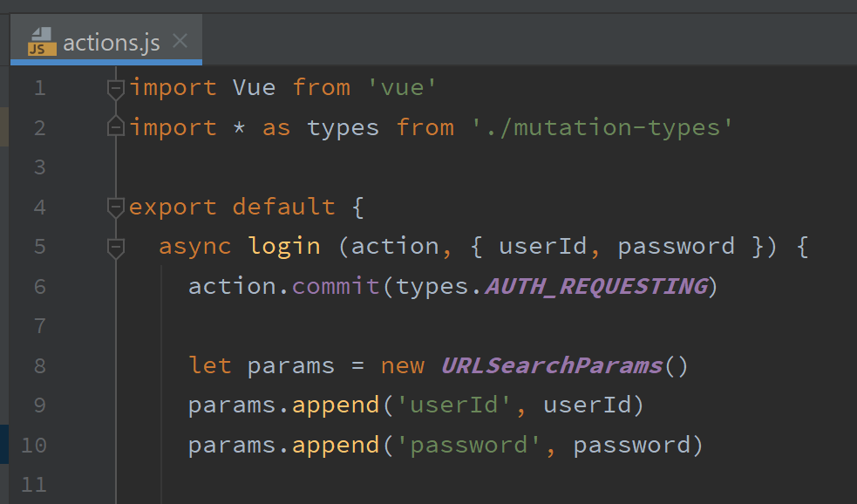This screenshot has width=857, height=504.
Task: Click the 'export' keyword on line 4
Action: pos(173,208)
